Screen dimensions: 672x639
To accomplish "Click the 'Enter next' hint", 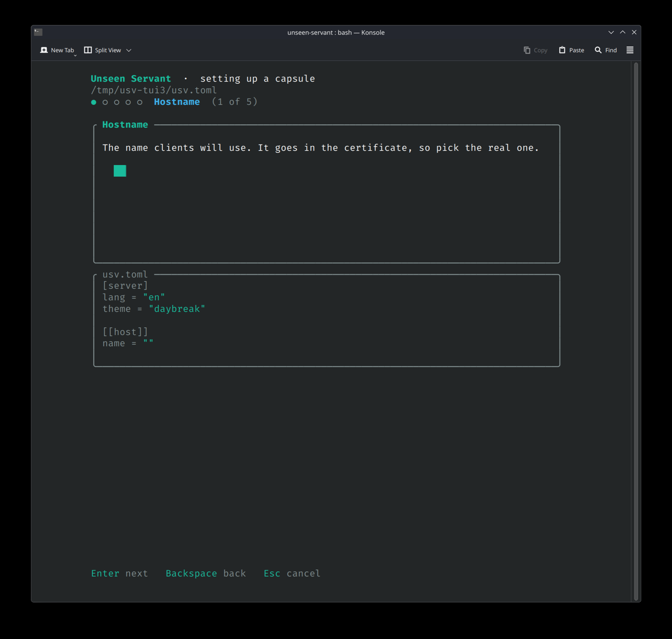I will 120,574.
